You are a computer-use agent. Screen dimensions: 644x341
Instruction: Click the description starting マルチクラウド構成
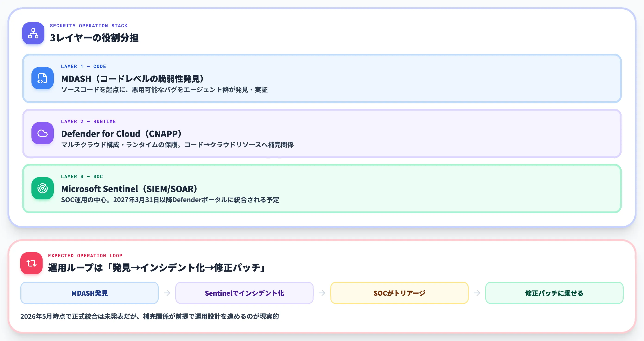point(177,145)
